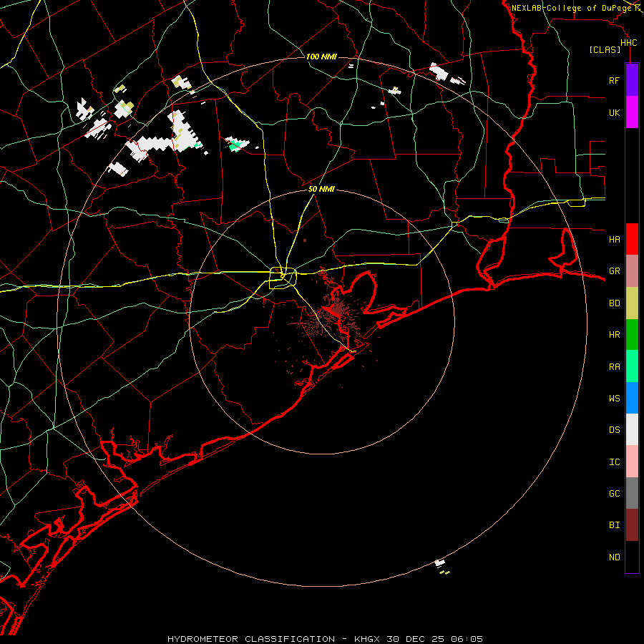Click the ND legend label
The height and width of the screenshot is (644, 644).
[x=614, y=557]
